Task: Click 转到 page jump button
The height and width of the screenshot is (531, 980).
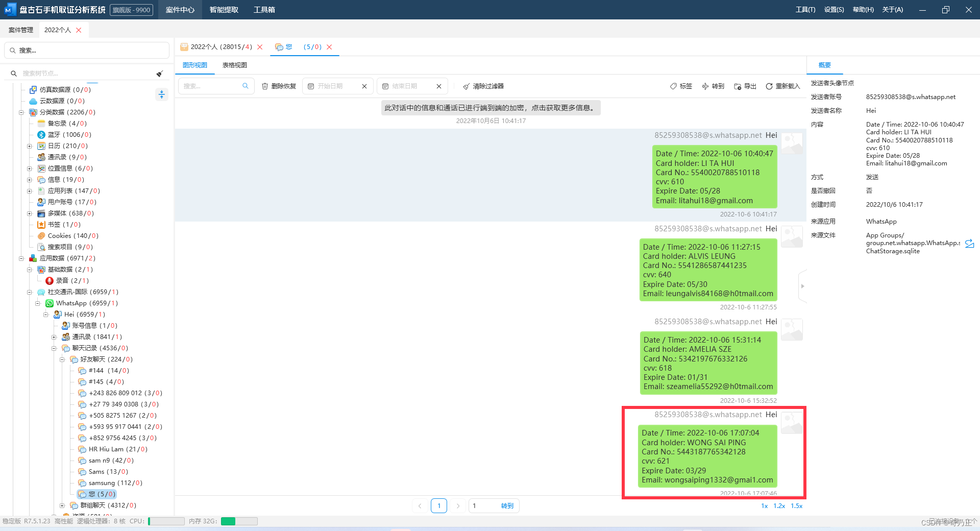Action: coord(507,506)
